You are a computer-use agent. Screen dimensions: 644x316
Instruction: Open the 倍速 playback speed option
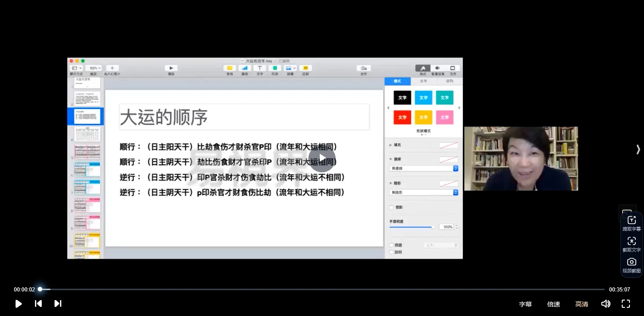tap(554, 304)
